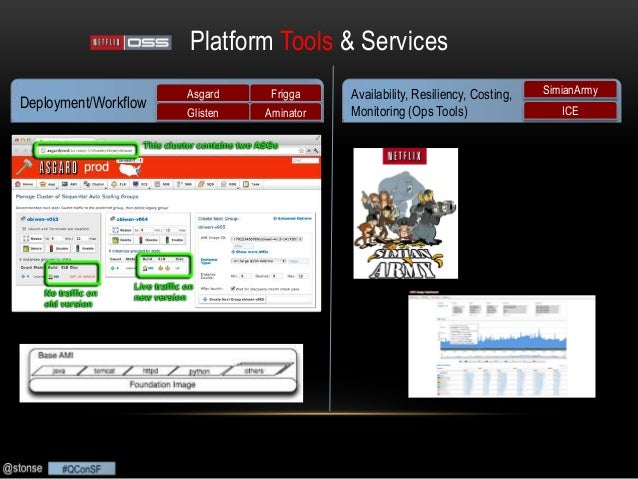Click the Aminator red label box
638x479 pixels.
click(x=286, y=112)
